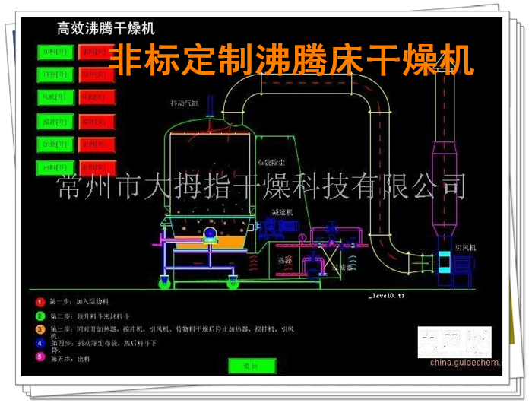This screenshot has height=403, width=532.
Task: Click the 高效沸腾干燥机 title
Action: click(106, 29)
